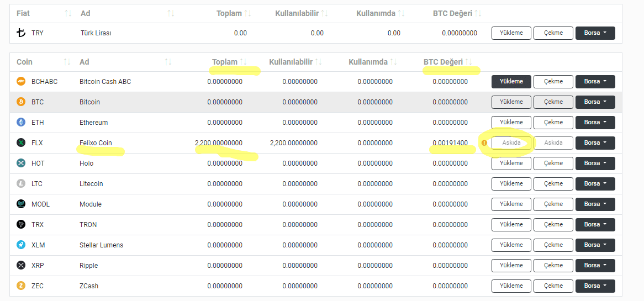The height and width of the screenshot is (301, 644).
Task: Click Yükleme button for Ripple row
Action: tap(511, 265)
